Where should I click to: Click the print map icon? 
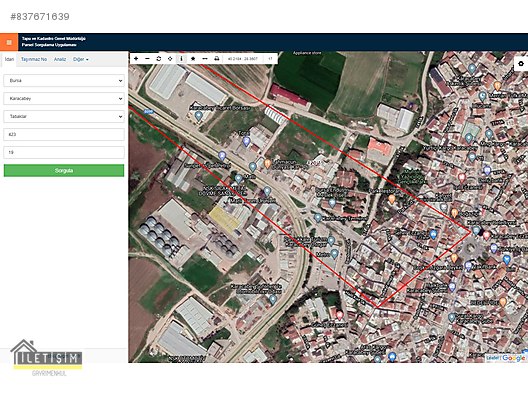(x=217, y=59)
